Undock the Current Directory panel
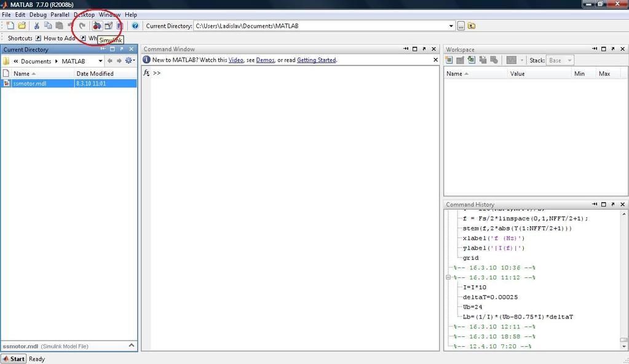629x364 pixels. coord(122,49)
